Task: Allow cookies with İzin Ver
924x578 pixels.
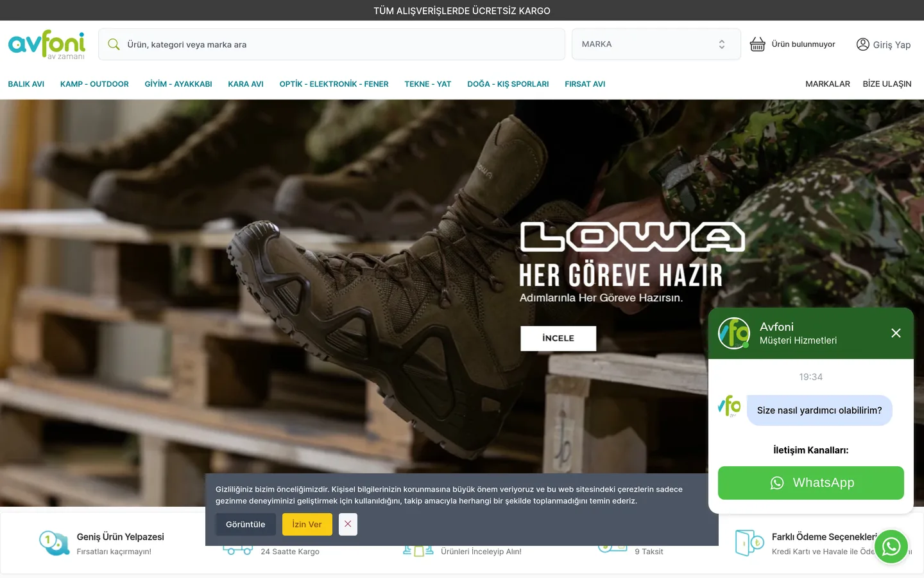Action: click(307, 524)
